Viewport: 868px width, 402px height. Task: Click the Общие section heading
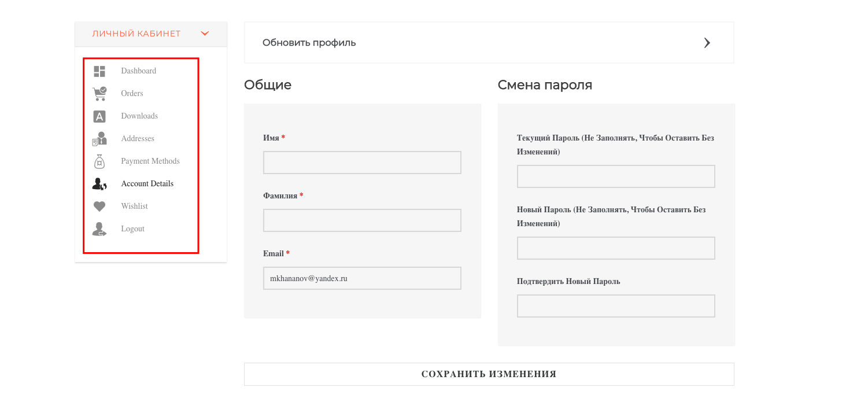tap(268, 85)
